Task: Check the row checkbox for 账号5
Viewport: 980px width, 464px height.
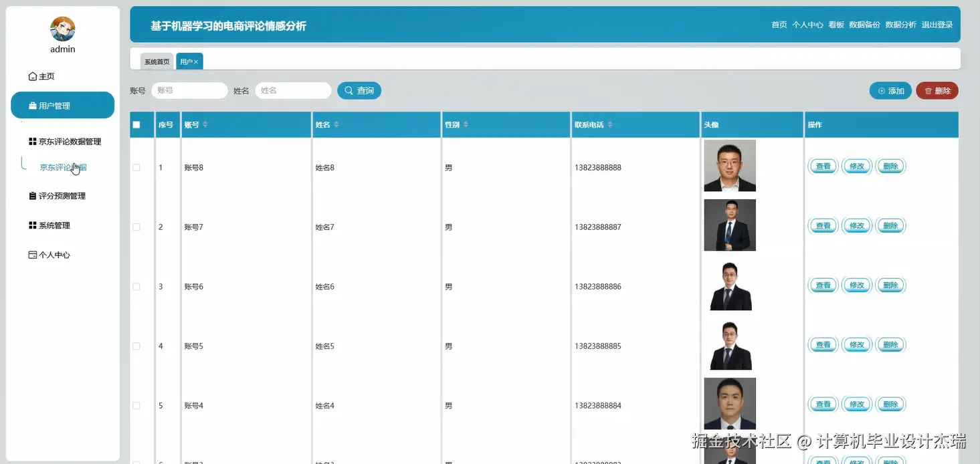Action: click(136, 346)
